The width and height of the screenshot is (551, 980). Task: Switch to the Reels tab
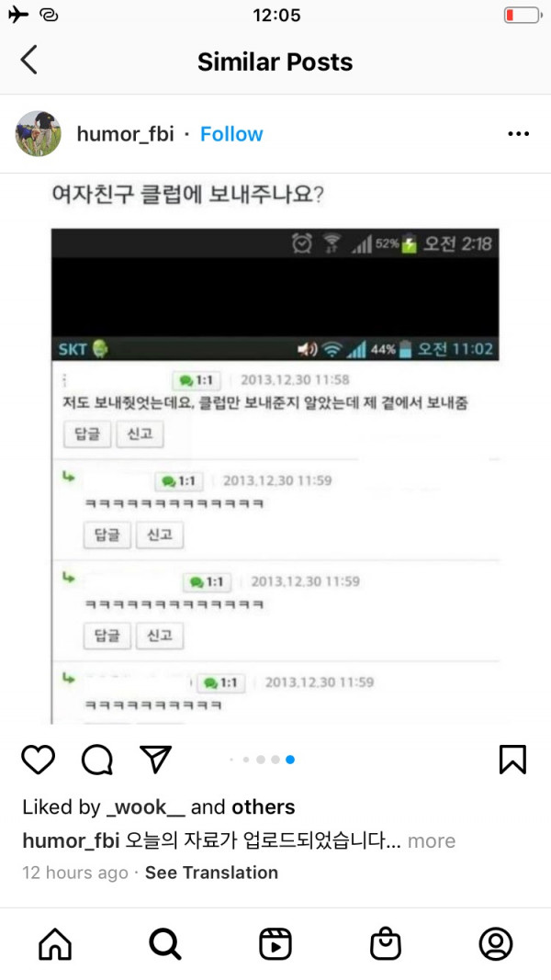point(275,944)
